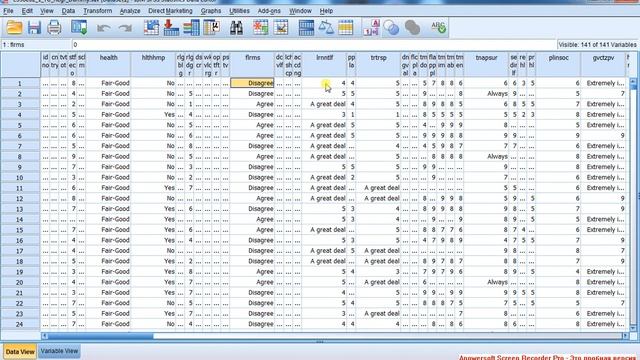Screen dimensions: 640x360
Task: Select the Data View tab
Action: pos(20,351)
